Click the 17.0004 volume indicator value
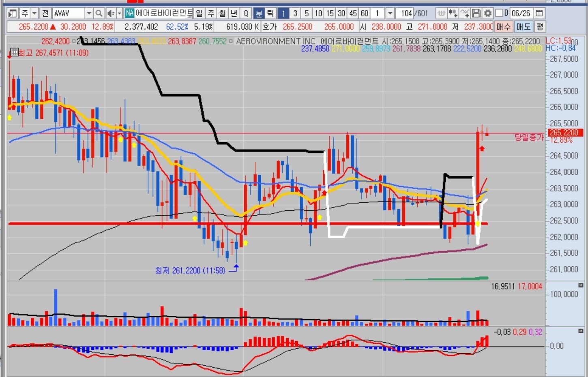The image size is (588, 377). point(530,286)
